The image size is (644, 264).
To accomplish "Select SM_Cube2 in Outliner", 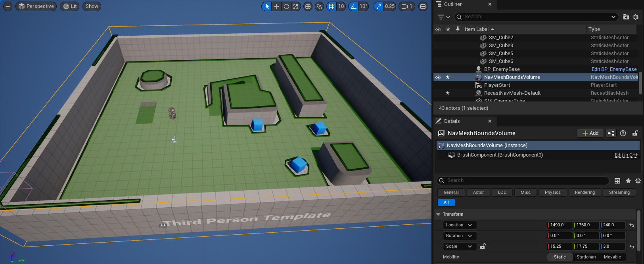I will [501, 38].
